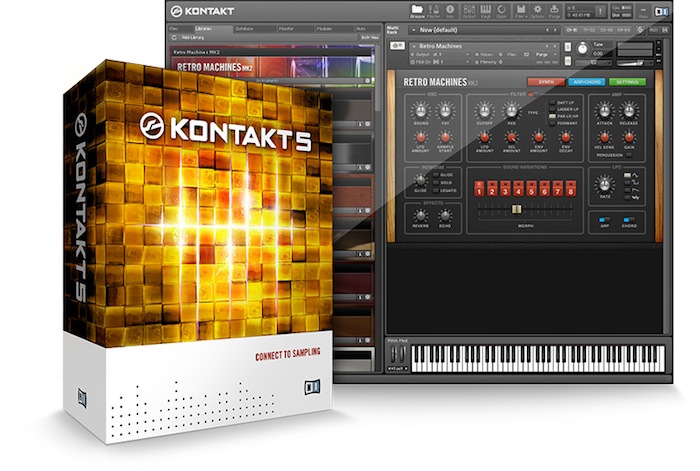Select rack page 01-16
This screenshot has height=471, width=700.
point(571,30)
